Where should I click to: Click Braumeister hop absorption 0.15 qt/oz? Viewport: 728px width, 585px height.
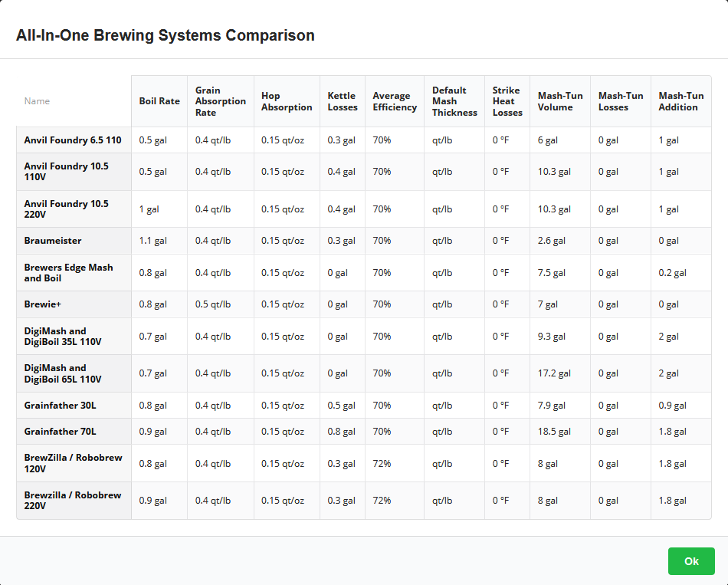click(283, 241)
